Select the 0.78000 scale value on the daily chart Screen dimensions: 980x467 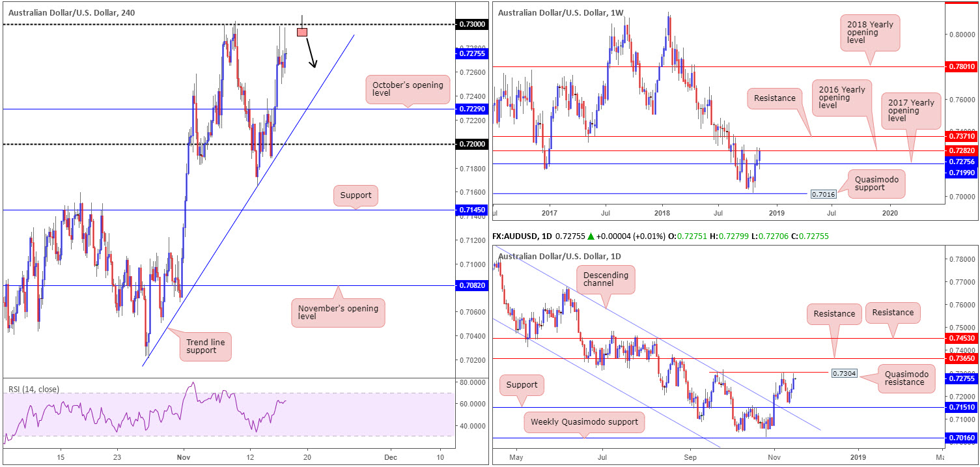click(x=962, y=259)
